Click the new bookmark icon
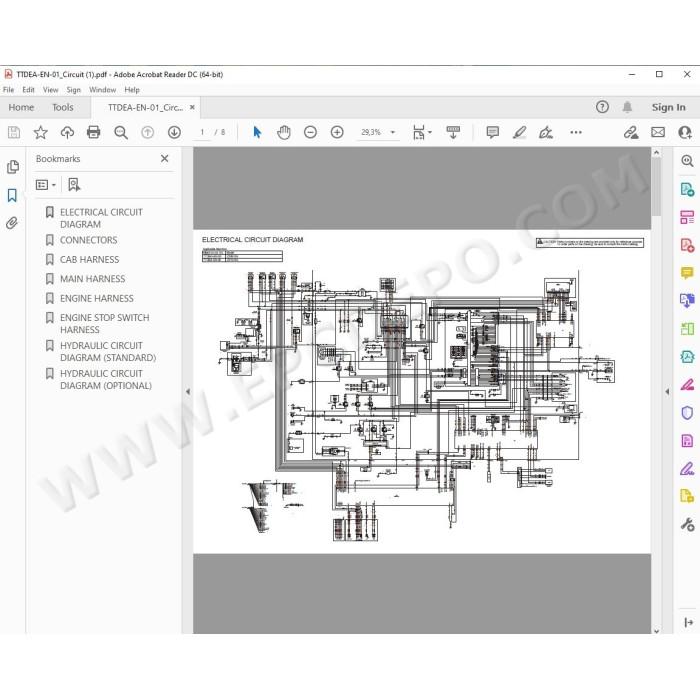Screen dimensions: 700x700 coord(74,184)
